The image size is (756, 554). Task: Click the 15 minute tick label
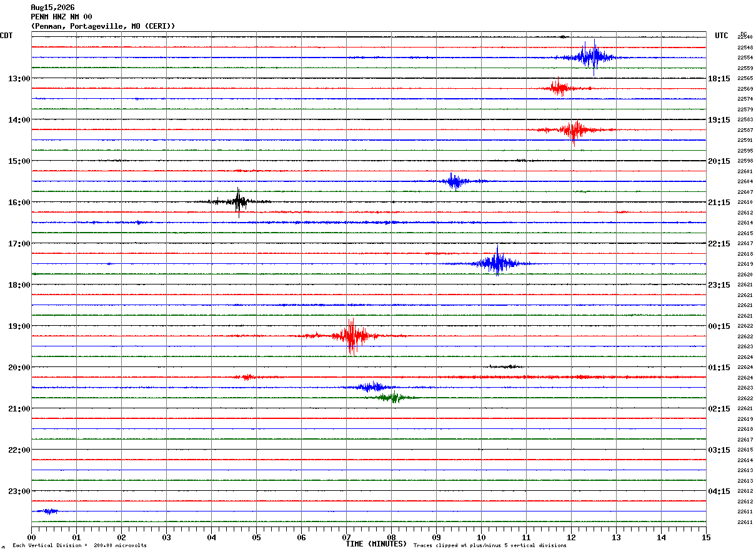pyautogui.click(x=706, y=537)
